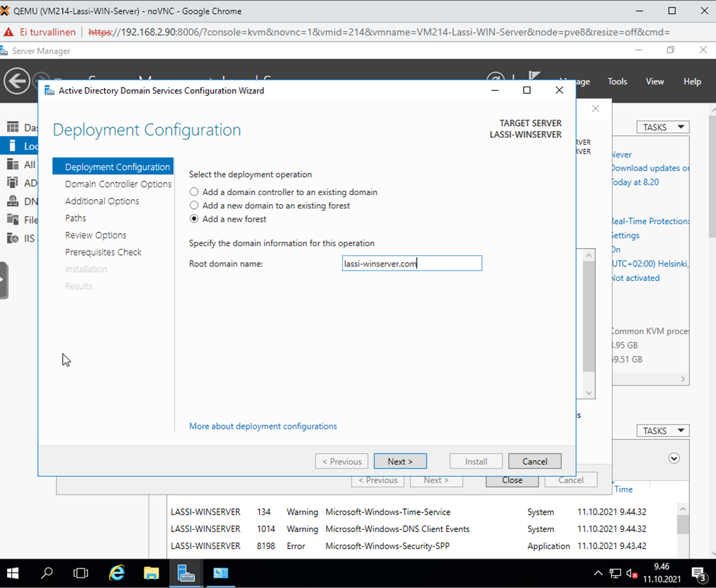Click the Chrome address bar URL
This screenshot has height=588, width=716.
[x=379, y=32]
